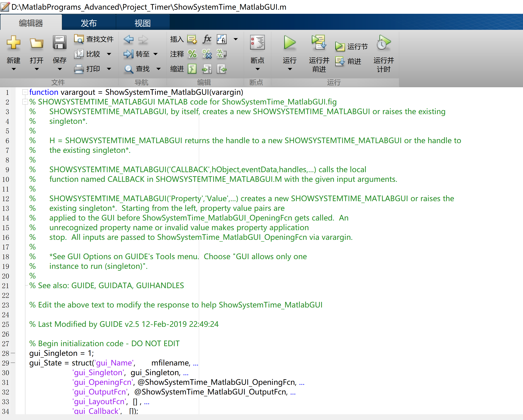This screenshot has height=420, width=523.
Task: Switch to the 视图 (View) tab
Action: (x=142, y=23)
